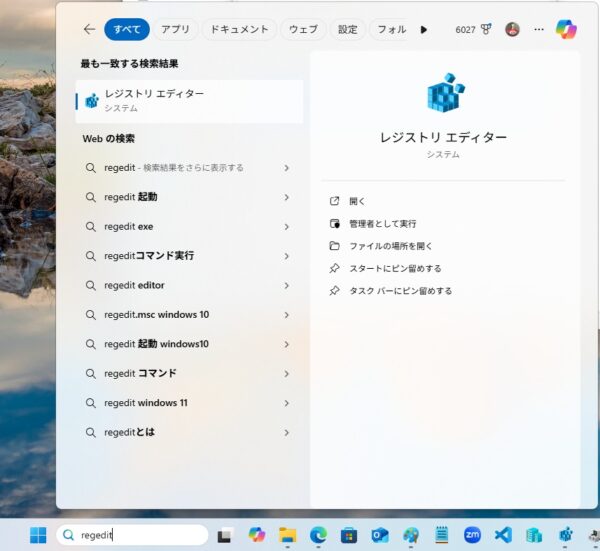Click the large Registry Editor icon in preview
The height and width of the screenshot is (551, 600).
click(445, 93)
